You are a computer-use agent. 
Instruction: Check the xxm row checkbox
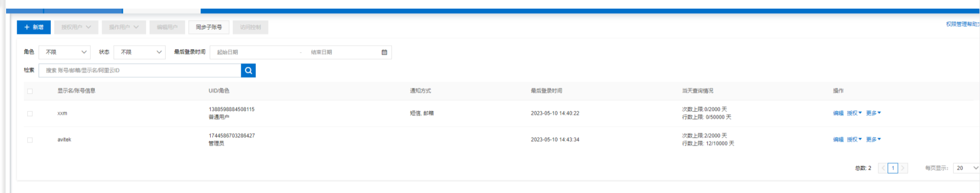pyautogui.click(x=30, y=113)
